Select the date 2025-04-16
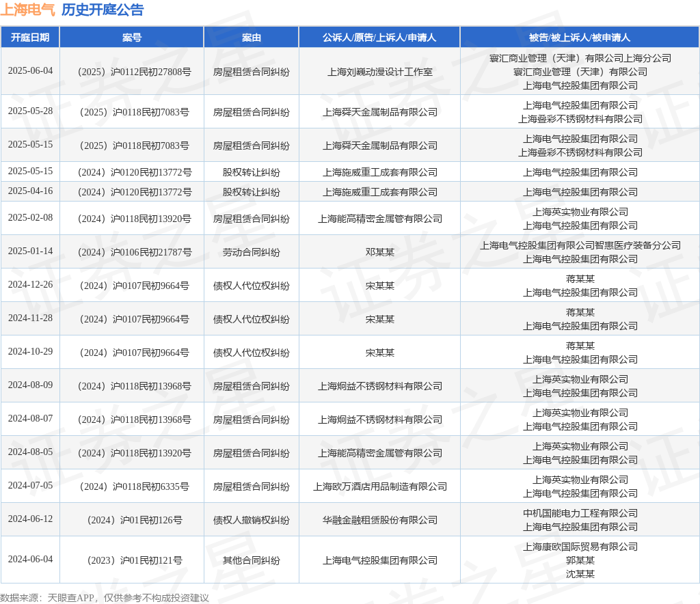This screenshot has height=604, width=700. (x=30, y=191)
